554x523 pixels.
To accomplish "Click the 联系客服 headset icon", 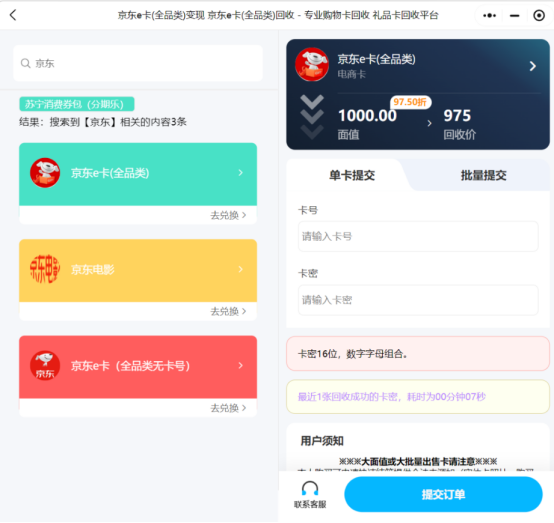I will coord(310,489).
